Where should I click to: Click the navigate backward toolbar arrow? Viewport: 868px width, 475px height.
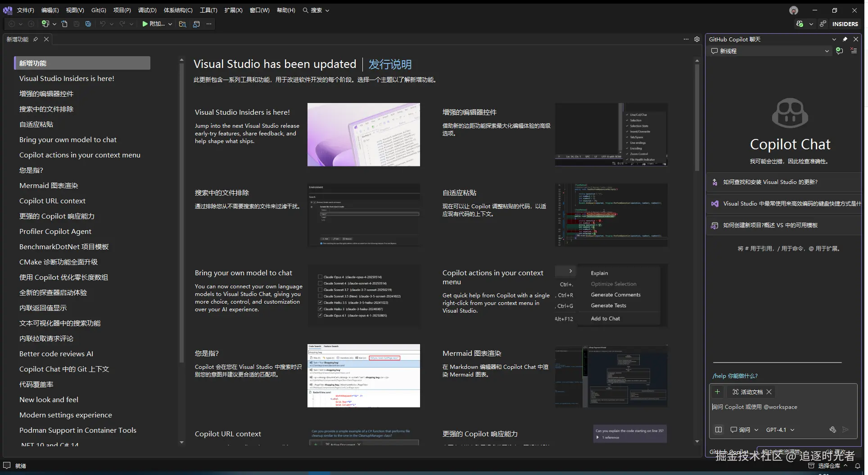tap(12, 24)
